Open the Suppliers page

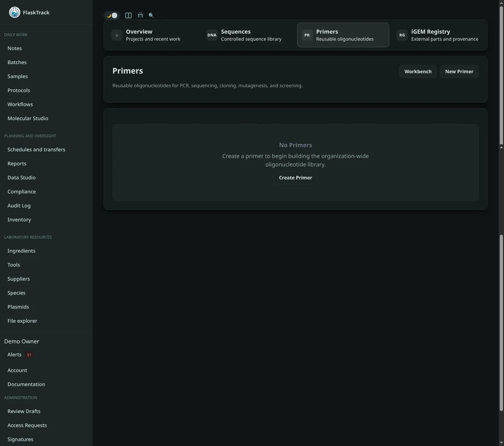[46, 279]
